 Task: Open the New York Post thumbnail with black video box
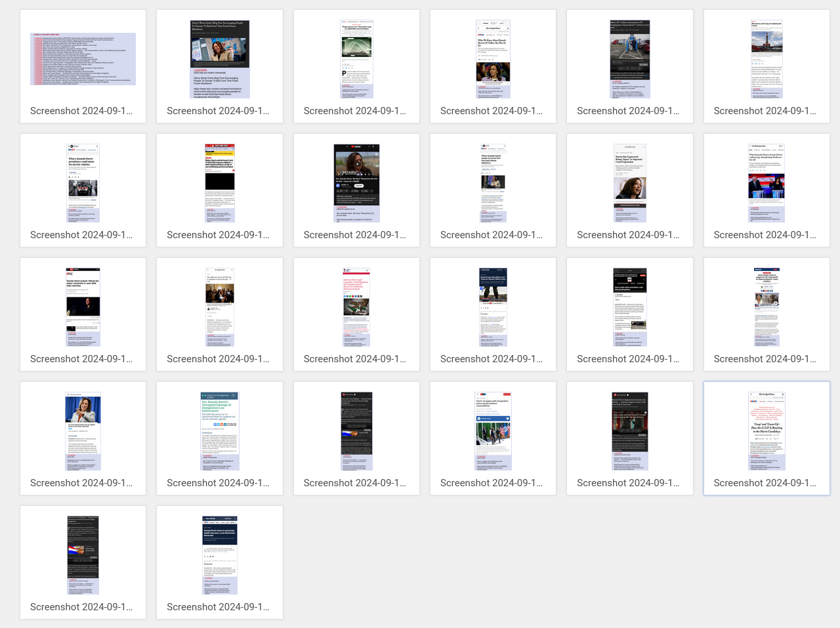coord(220,183)
